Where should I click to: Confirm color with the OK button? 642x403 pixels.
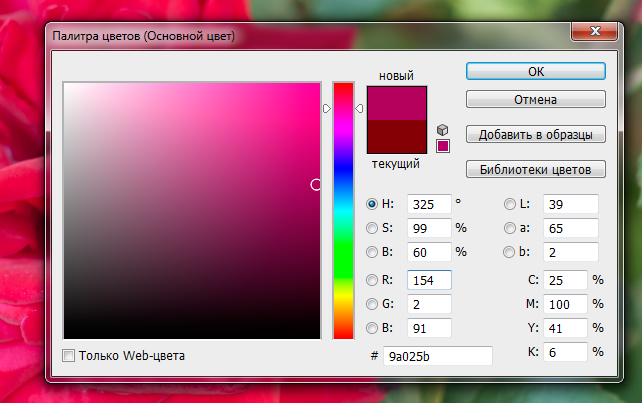[536, 71]
